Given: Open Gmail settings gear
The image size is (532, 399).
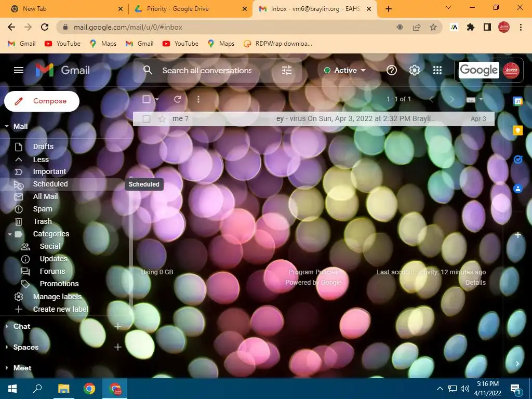Looking at the screenshot, I should (x=414, y=70).
